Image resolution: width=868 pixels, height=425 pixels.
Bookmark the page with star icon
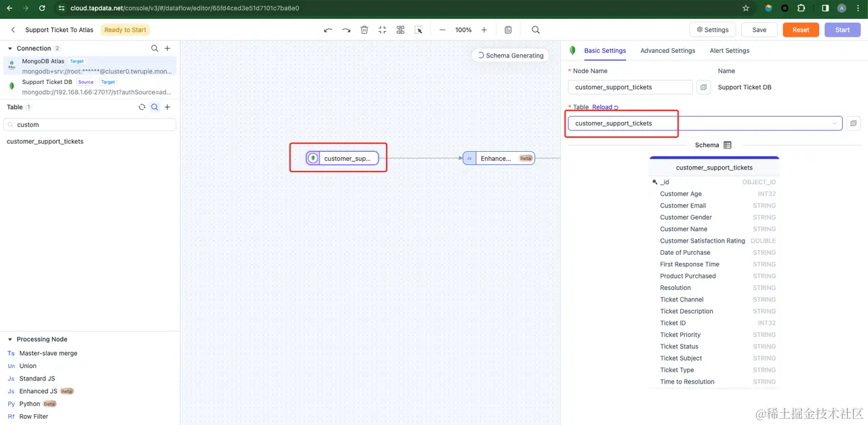pos(746,8)
